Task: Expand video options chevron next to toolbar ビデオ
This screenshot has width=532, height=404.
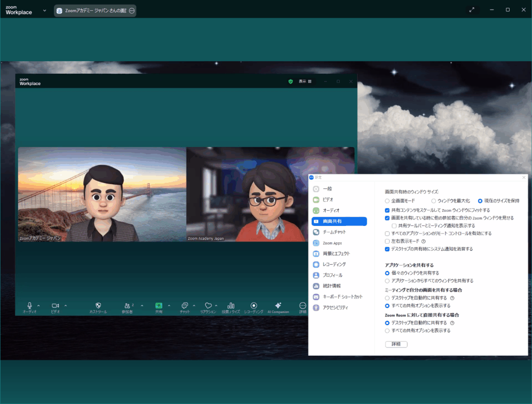Action: [x=65, y=306]
